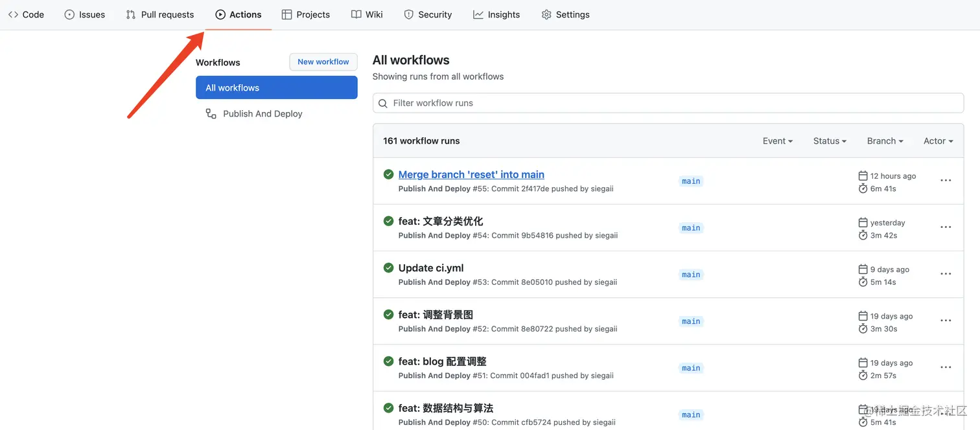Open more options for run #53
The width and height of the screenshot is (980, 430).
[x=946, y=274]
